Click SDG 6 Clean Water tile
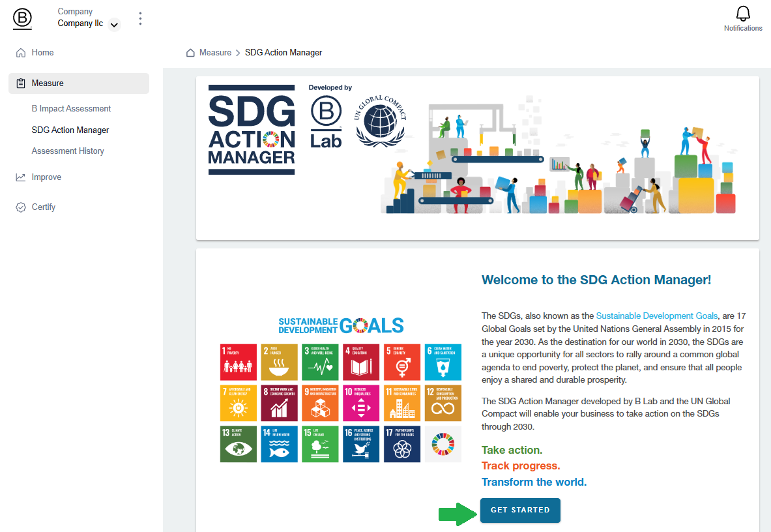The width and height of the screenshot is (771, 532). coord(443,362)
